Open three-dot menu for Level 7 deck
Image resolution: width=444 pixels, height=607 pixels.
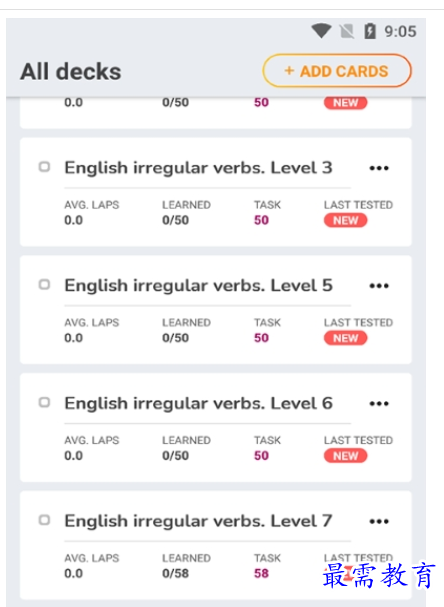(379, 521)
